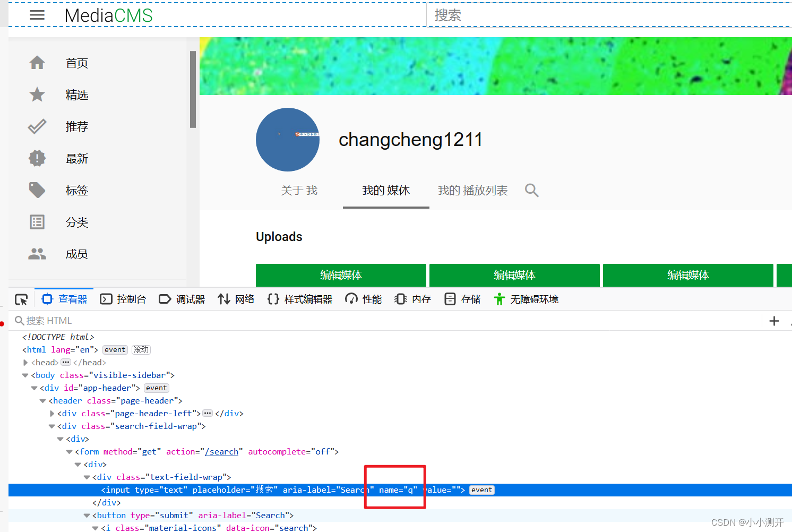Collapse the div search-field-wrap node
Image resolution: width=792 pixels, height=532 pixels.
coord(51,426)
